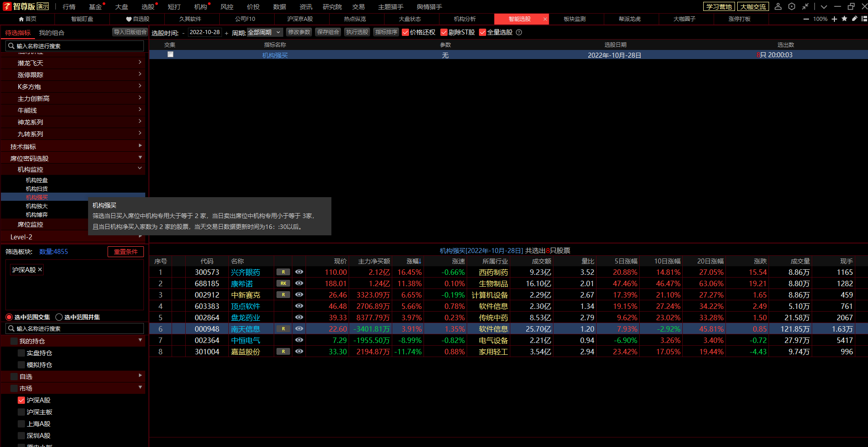This screenshot has height=447, width=868.
Task: Open the 研究院 menu
Action: [332, 7]
